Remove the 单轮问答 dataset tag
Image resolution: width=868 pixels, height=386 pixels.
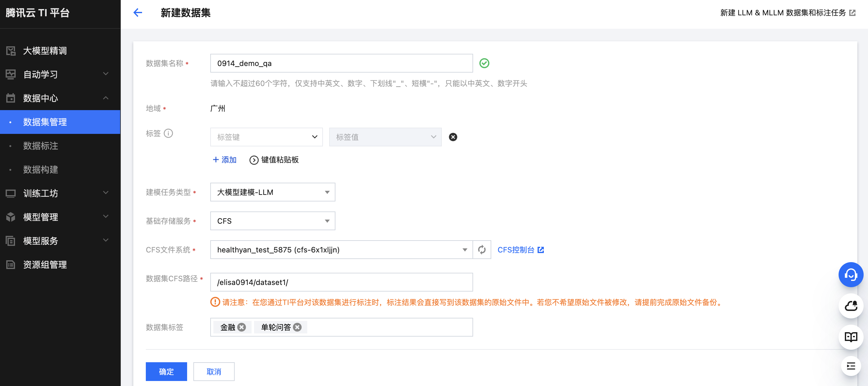click(297, 328)
